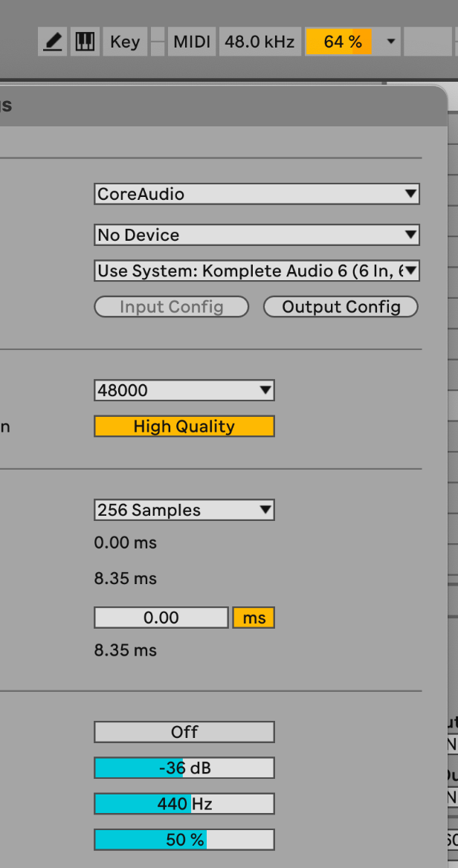Toggle the ms unit button
The width and height of the screenshot is (458, 868).
click(x=254, y=618)
